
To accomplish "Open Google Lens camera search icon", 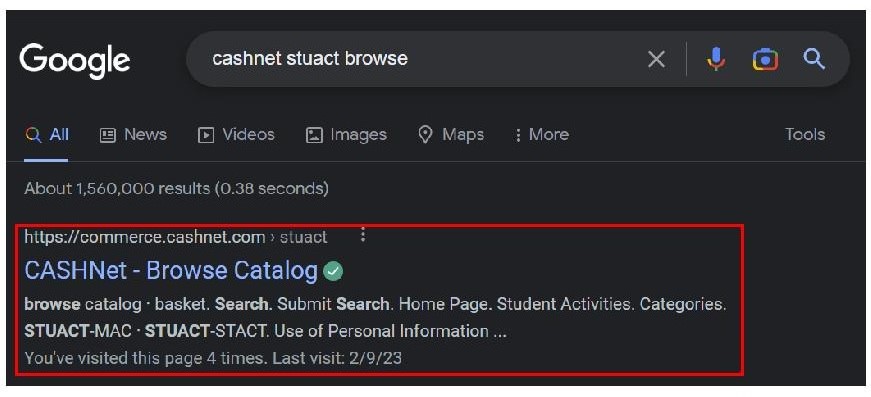I will tap(765, 59).
